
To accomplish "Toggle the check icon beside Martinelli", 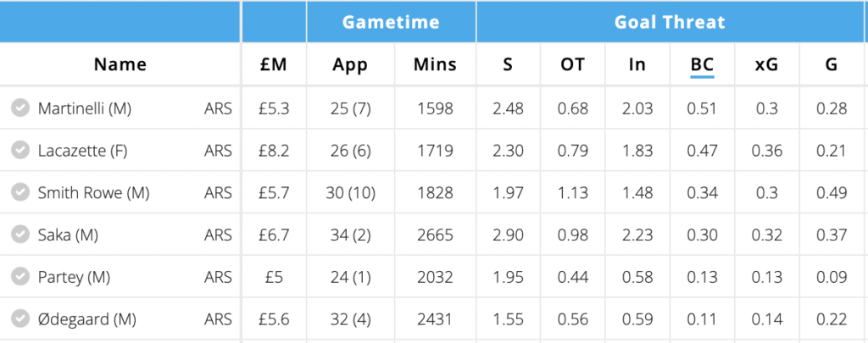I will 20,108.
